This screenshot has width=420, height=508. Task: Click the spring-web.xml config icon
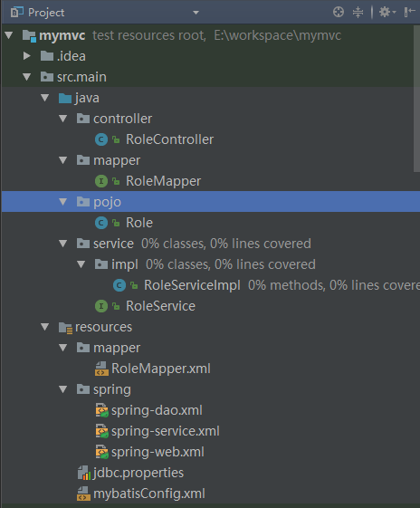click(101, 452)
